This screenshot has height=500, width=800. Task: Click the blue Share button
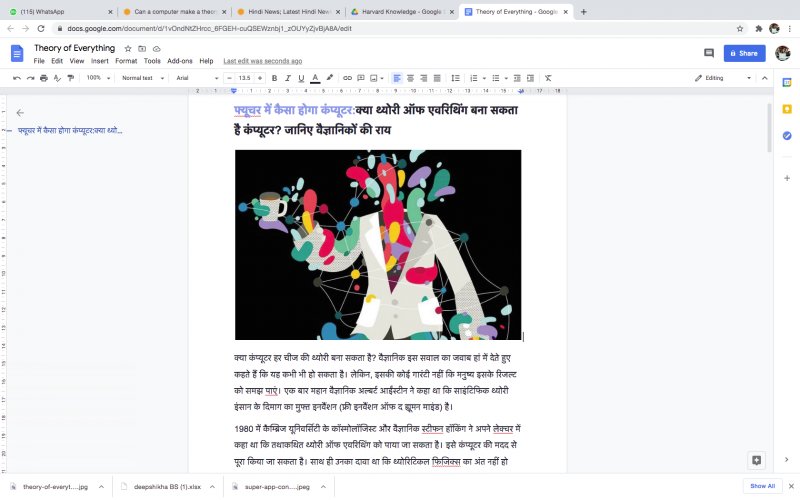[744, 53]
